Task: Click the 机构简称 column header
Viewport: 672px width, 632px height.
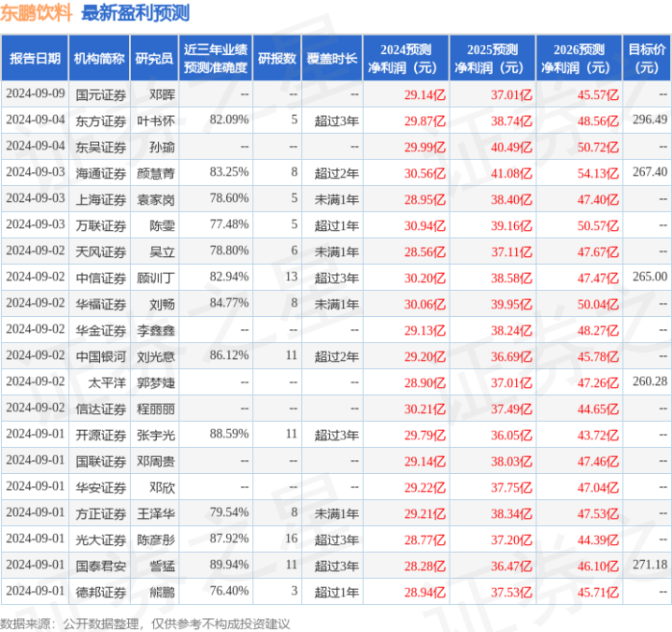Action: click(x=99, y=58)
